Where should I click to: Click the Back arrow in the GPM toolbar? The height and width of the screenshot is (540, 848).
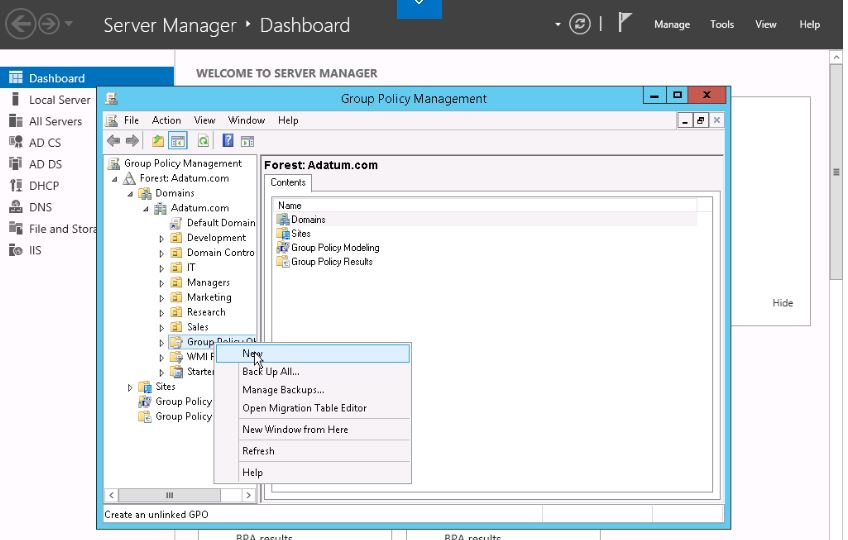point(113,141)
